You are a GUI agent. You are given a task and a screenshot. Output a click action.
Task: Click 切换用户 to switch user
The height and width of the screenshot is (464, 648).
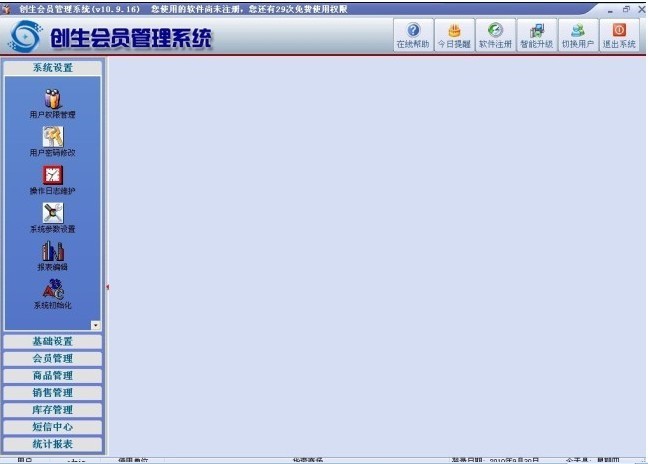pyautogui.click(x=577, y=36)
